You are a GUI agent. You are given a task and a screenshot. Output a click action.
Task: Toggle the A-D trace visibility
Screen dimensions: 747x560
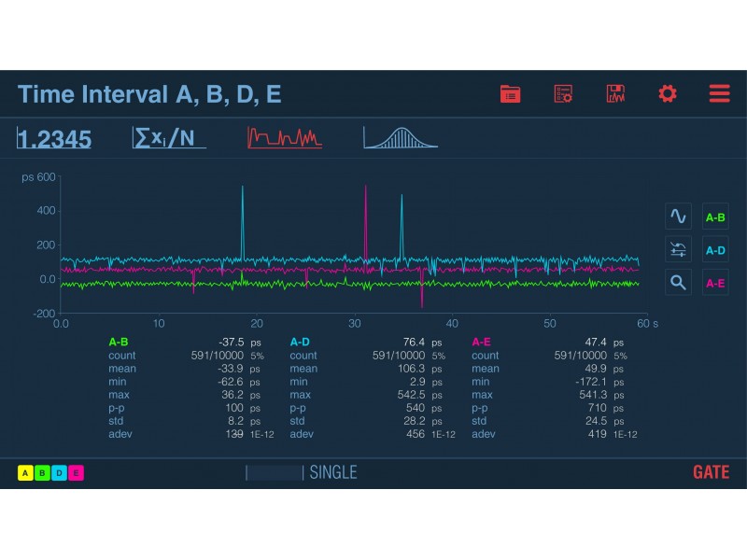point(714,249)
